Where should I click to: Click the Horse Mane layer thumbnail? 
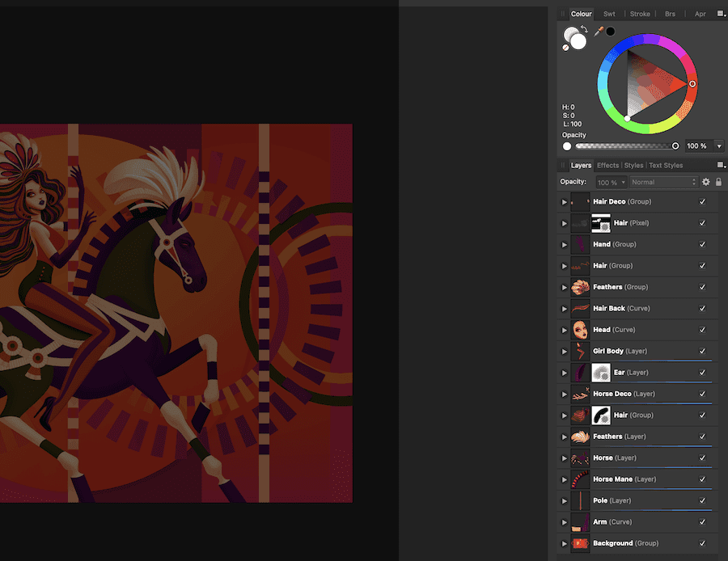[x=579, y=479]
